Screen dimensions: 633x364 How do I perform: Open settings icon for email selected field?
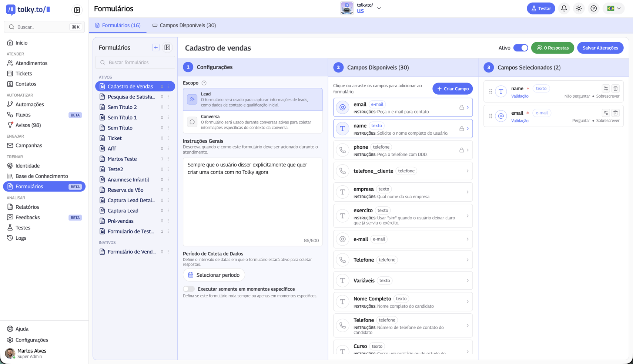click(x=606, y=113)
